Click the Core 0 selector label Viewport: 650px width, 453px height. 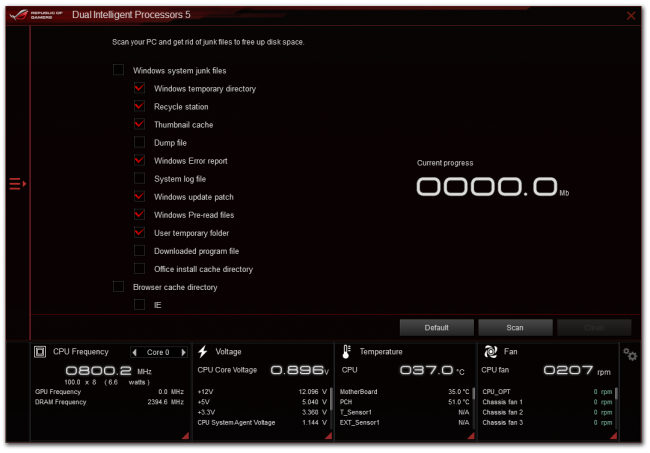point(158,352)
